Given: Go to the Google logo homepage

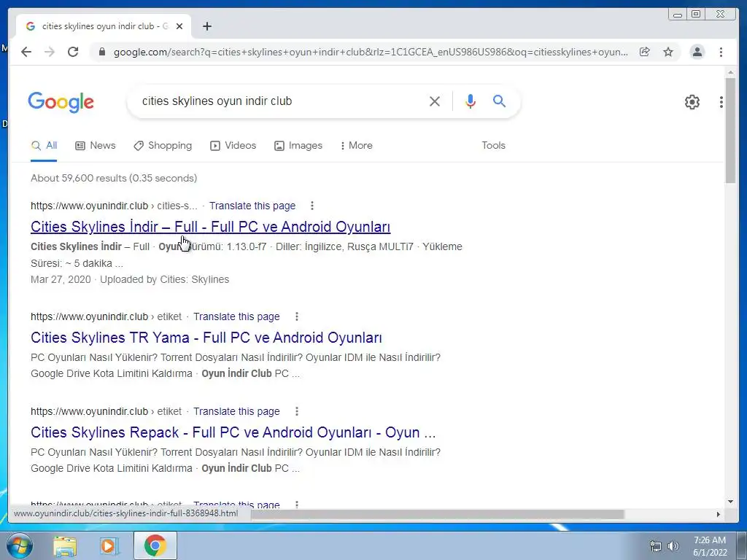Looking at the screenshot, I should coord(61,102).
